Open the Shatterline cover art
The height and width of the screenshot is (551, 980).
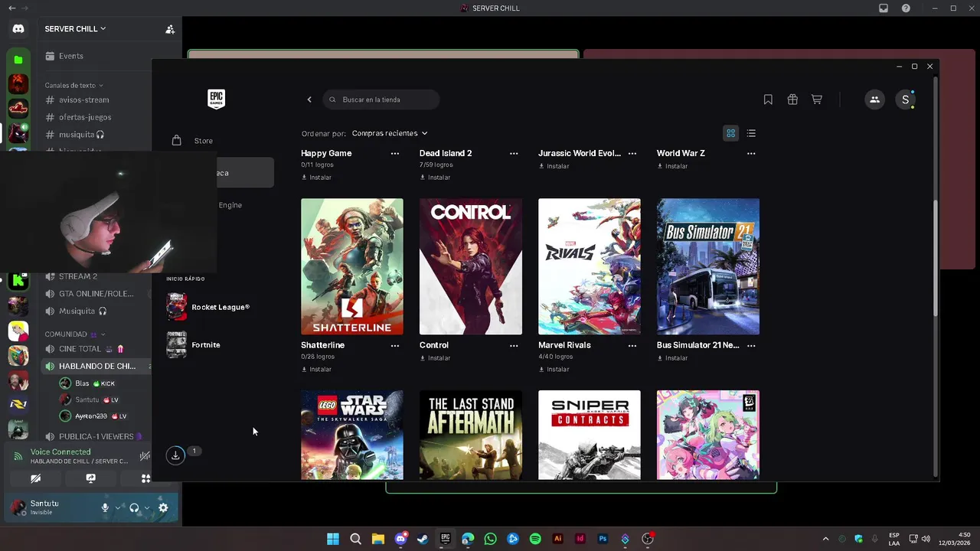click(x=352, y=267)
